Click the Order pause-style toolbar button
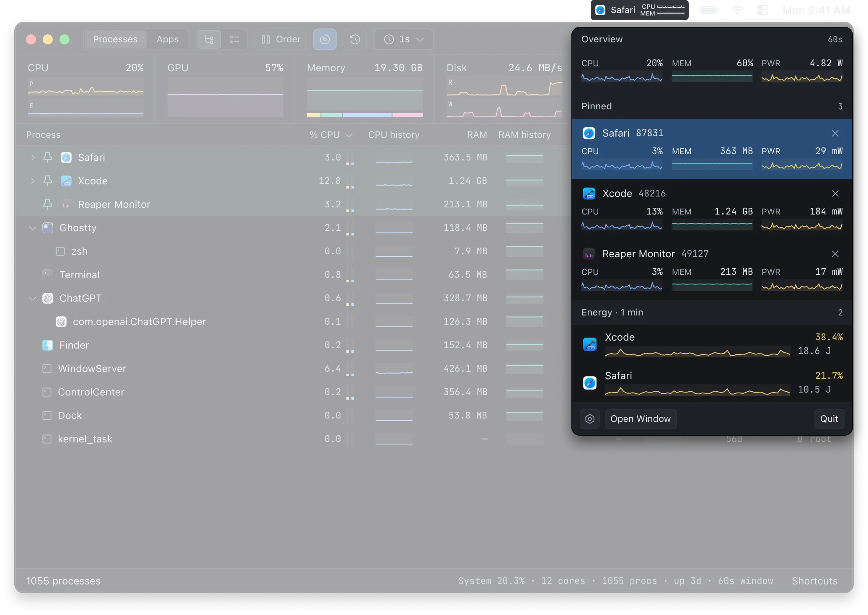 (x=281, y=39)
